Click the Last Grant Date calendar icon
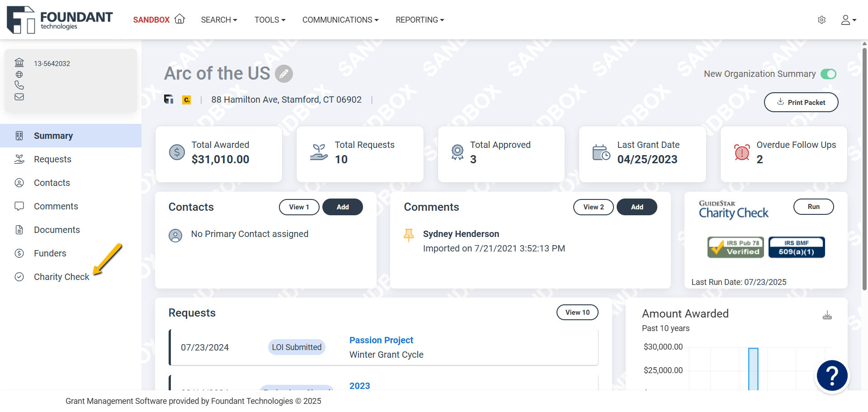868x412 pixels. (601, 152)
